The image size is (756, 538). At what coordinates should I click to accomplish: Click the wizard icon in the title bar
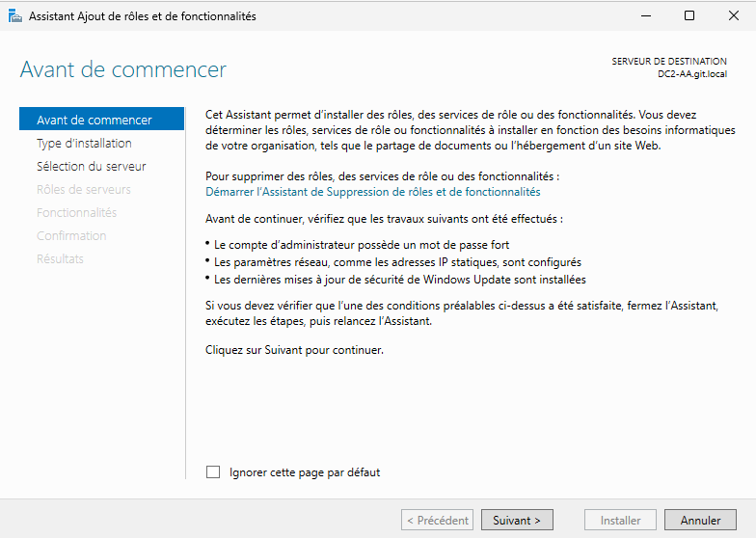[15, 15]
